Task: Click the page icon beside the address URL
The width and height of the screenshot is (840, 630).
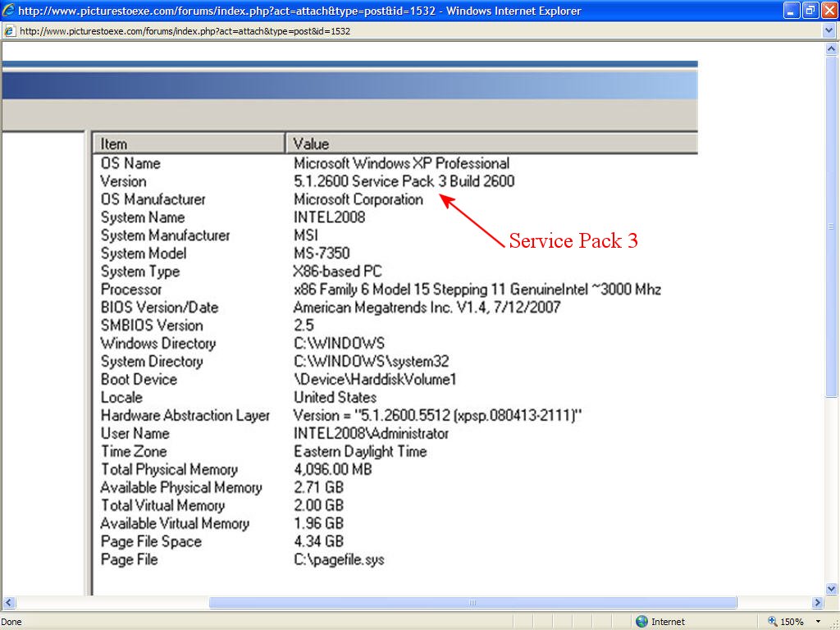Action: (9, 31)
